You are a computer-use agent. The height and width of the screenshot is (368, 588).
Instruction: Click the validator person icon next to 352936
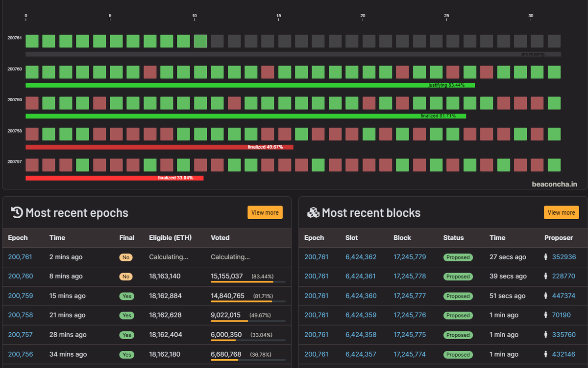[547, 257]
